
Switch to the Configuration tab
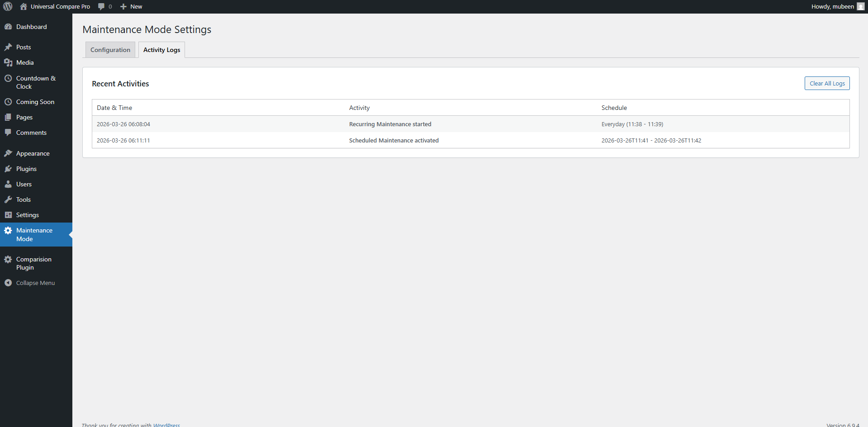click(x=110, y=50)
